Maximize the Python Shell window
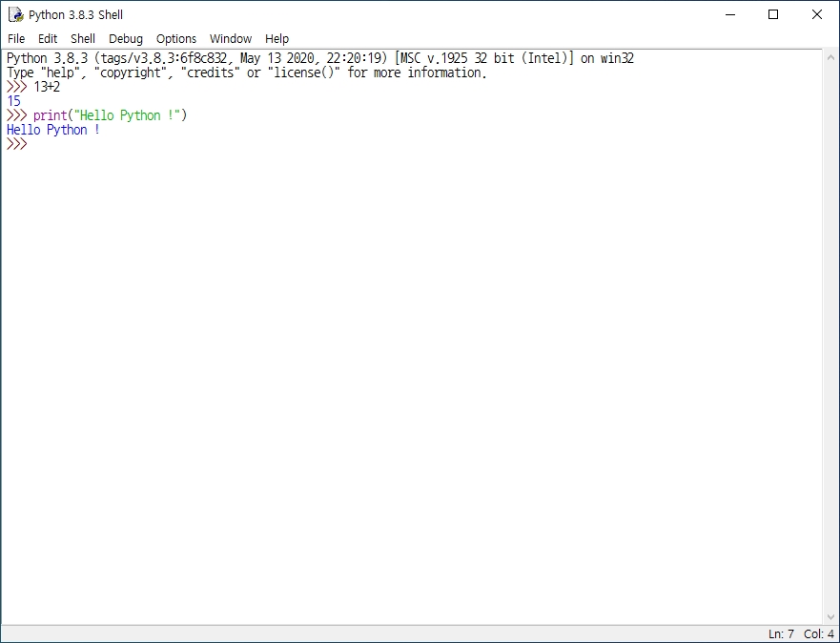The image size is (840, 643). [773, 15]
